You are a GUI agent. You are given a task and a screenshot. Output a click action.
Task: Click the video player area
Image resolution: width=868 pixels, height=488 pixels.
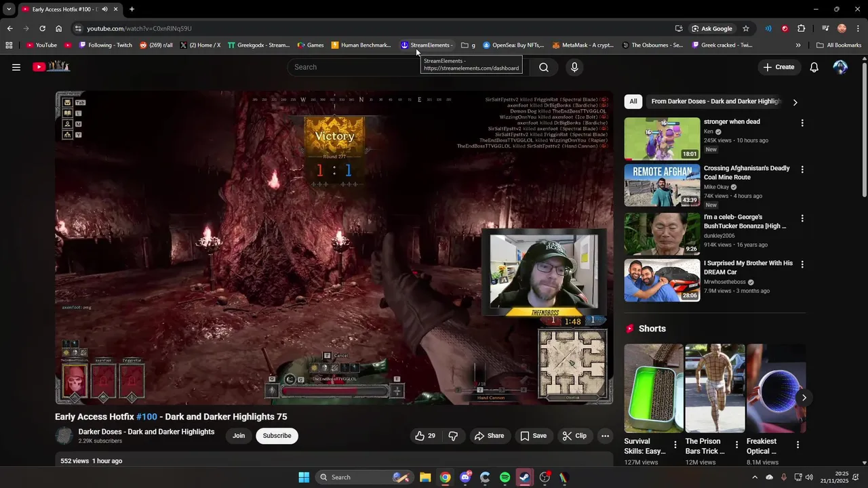click(x=334, y=248)
